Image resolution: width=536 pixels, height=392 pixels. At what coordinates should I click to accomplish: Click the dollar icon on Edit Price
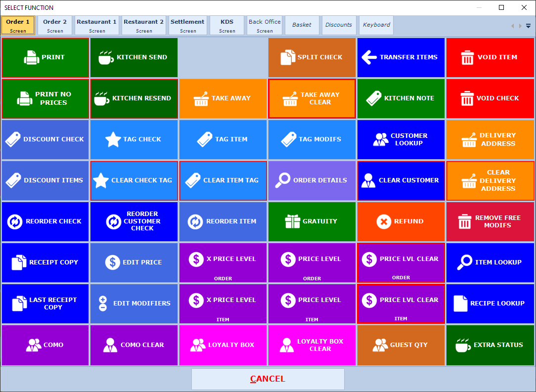[113, 262]
